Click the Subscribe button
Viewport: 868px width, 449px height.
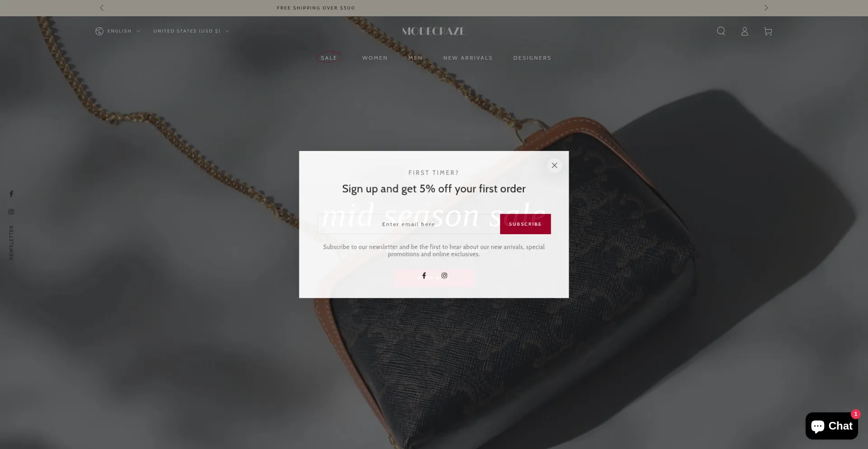pos(525,224)
